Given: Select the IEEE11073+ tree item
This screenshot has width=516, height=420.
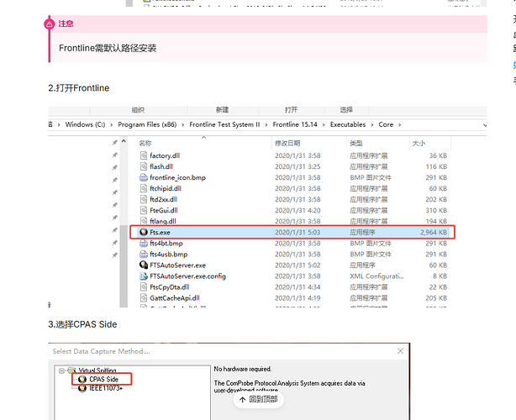Looking at the screenshot, I should coord(106,388).
